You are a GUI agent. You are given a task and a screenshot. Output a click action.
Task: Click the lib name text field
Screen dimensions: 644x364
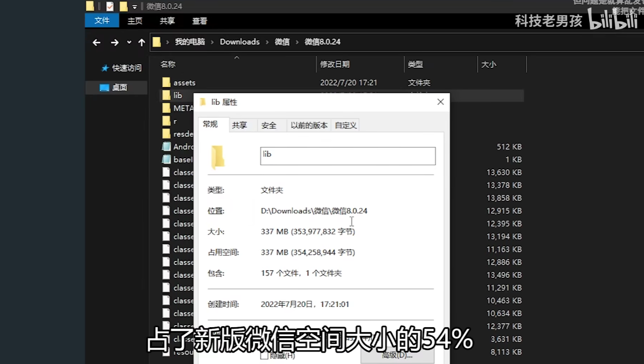pyautogui.click(x=347, y=156)
